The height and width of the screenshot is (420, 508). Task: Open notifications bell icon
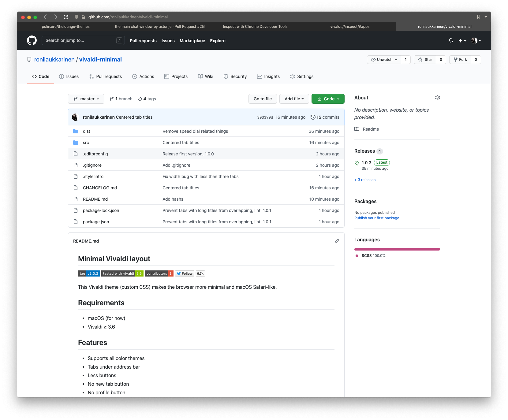(x=450, y=40)
